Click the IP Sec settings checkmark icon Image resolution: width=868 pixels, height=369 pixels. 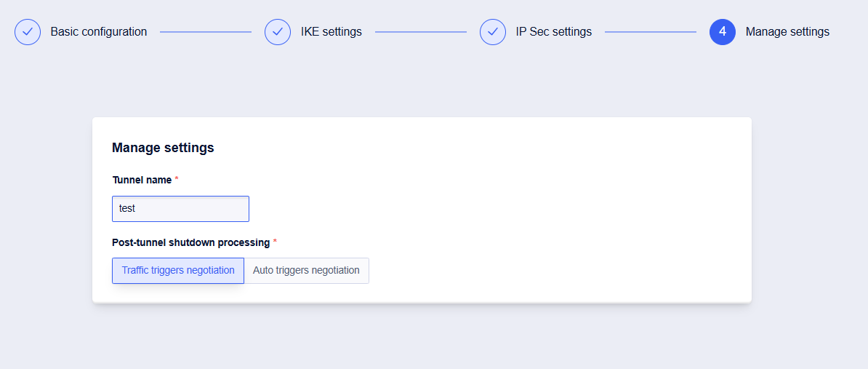(493, 32)
